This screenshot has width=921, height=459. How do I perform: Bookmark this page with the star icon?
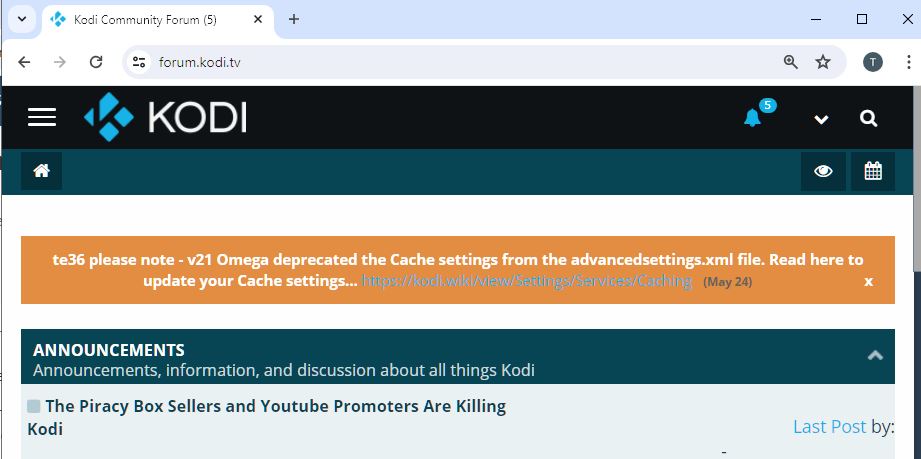pos(823,62)
